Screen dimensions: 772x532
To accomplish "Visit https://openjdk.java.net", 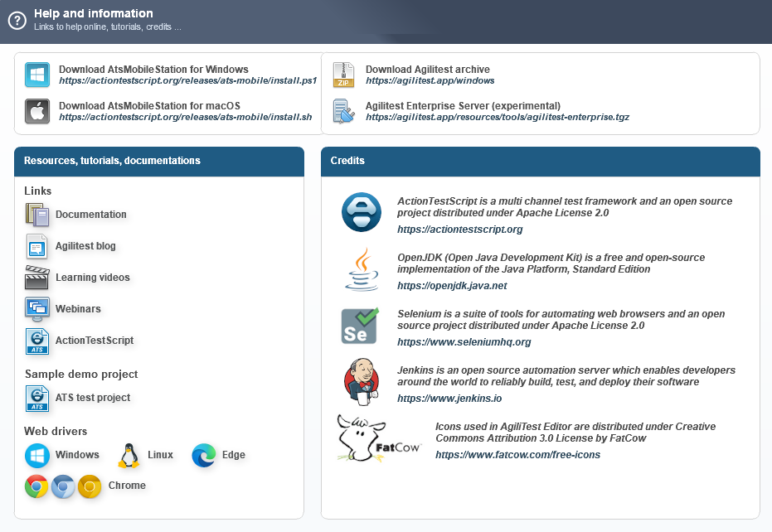I will pos(452,286).
